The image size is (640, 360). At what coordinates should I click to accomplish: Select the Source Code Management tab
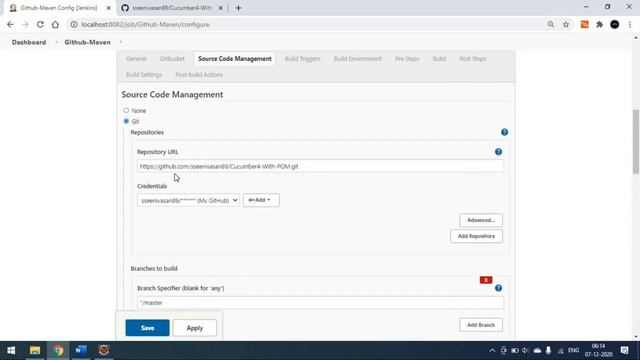pos(235,59)
